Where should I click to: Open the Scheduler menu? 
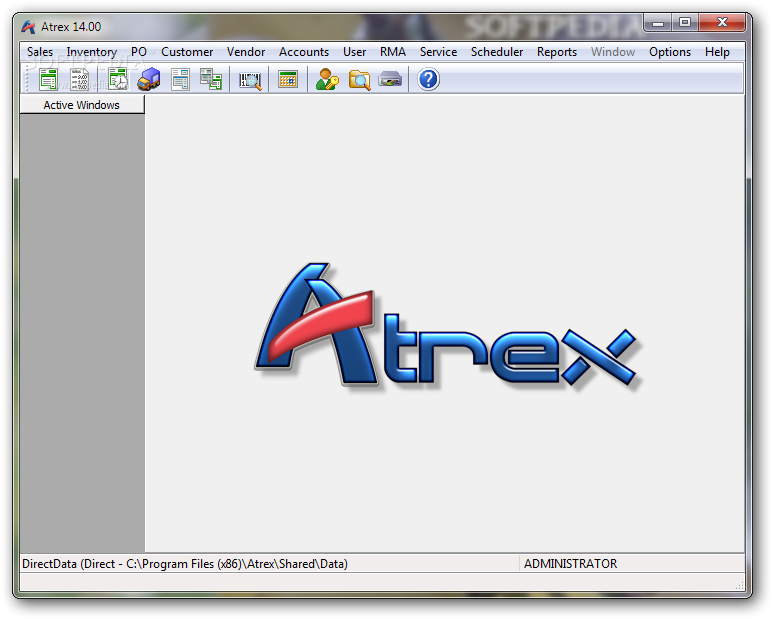(x=497, y=52)
